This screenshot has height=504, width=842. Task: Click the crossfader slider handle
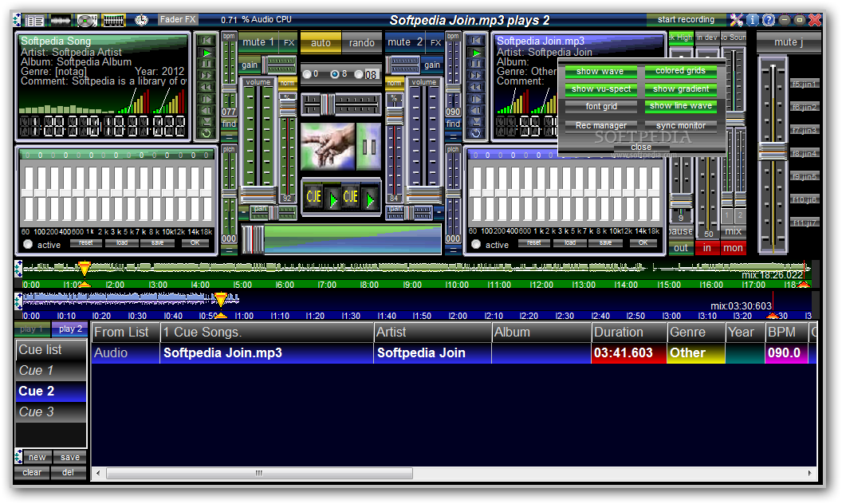tap(253, 239)
